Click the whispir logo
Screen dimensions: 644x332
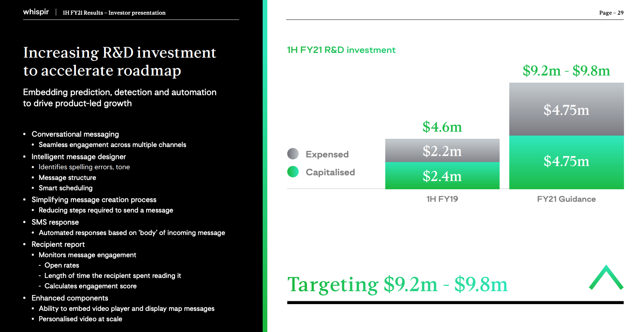click(x=36, y=12)
